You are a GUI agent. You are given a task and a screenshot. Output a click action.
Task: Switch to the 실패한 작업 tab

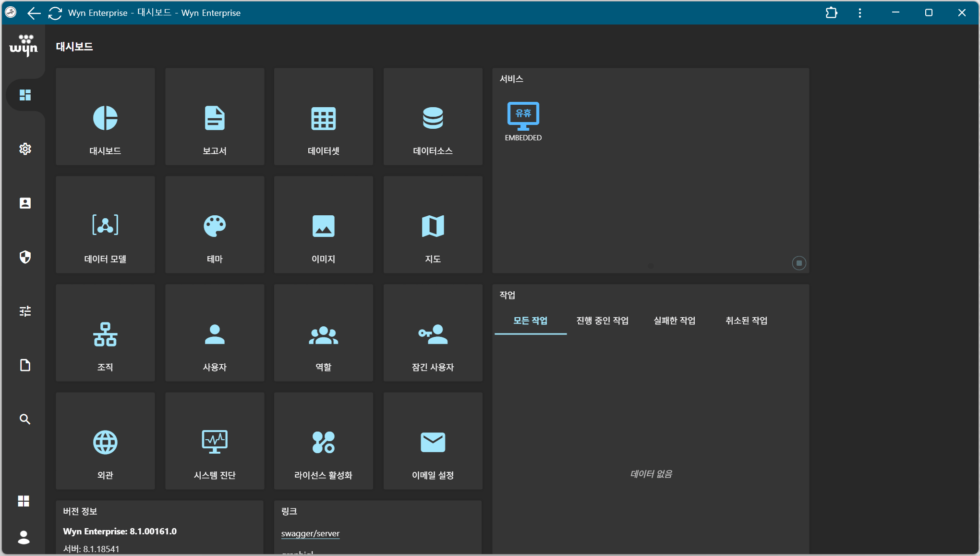pos(674,321)
